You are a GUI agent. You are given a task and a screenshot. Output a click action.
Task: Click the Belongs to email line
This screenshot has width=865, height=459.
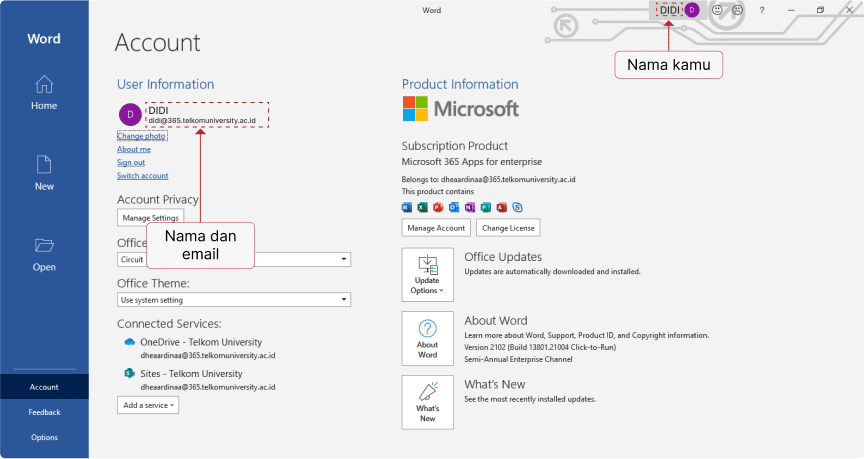[488, 179]
